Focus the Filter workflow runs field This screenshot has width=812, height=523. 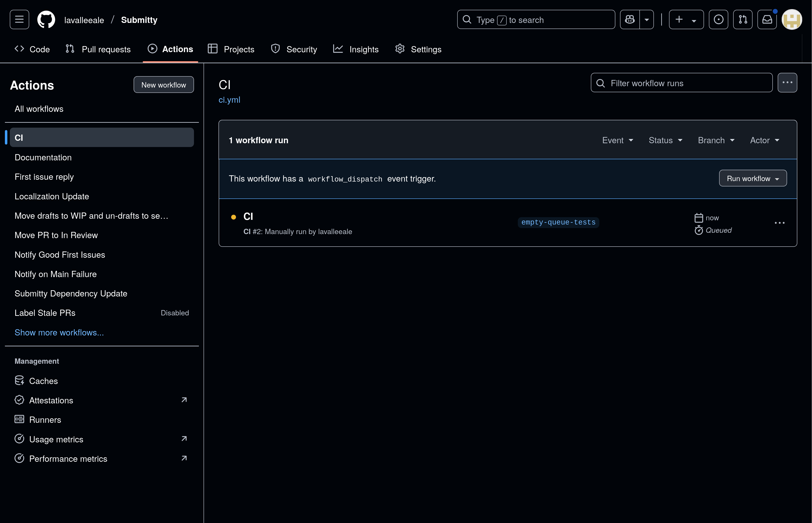[x=682, y=83]
